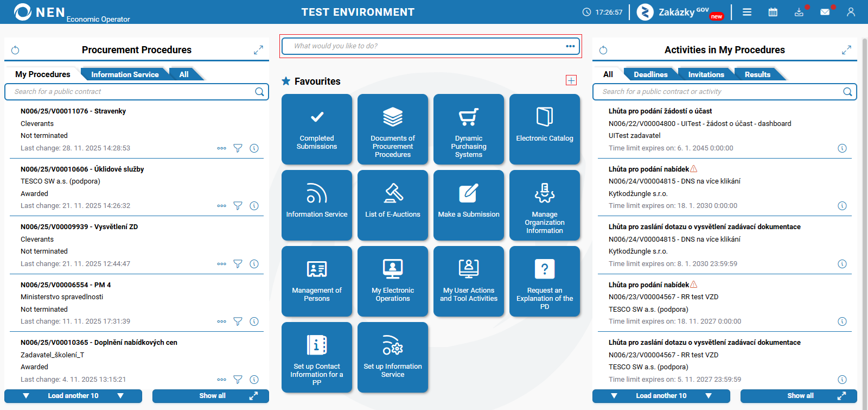Open the user profile icon
The height and width of the screenshot is (410, 868).
tap(851, 12)
